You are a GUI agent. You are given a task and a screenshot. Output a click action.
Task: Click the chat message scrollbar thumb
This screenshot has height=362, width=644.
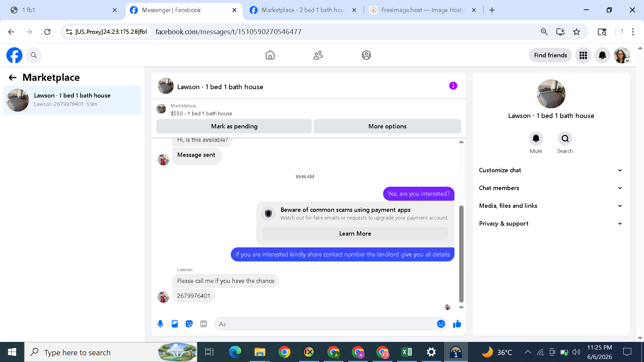point(461,254)
